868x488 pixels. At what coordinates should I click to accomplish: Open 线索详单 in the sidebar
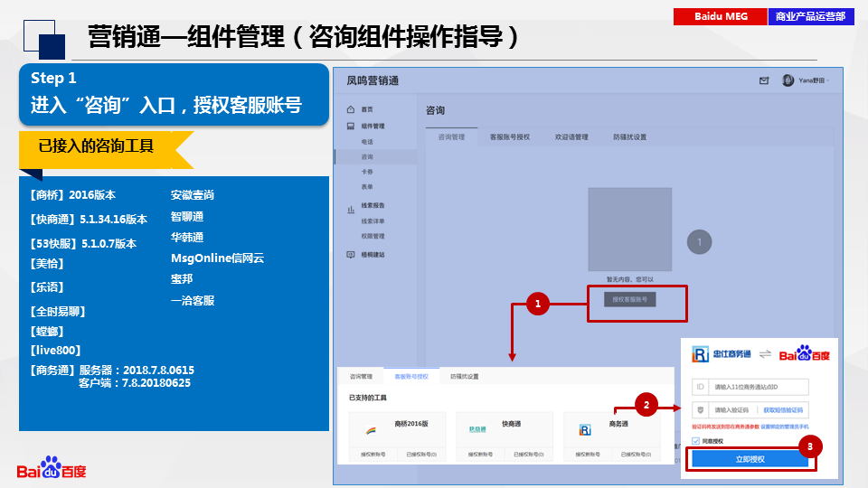(x=373, y=221)
